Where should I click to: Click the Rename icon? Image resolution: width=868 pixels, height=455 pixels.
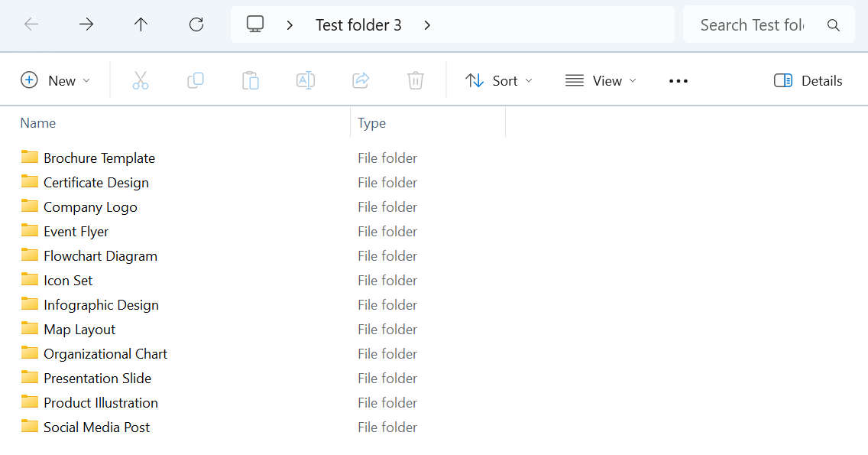click(306, 80)
